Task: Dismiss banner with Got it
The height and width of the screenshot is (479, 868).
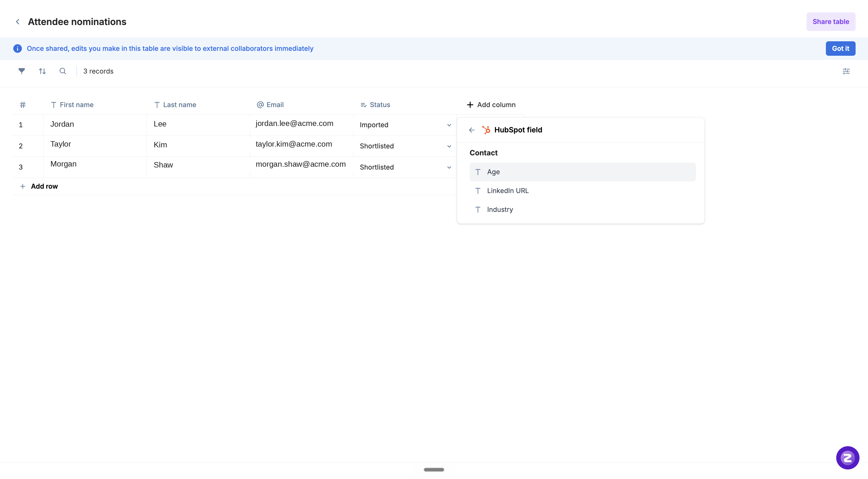Action: point(840,49)
